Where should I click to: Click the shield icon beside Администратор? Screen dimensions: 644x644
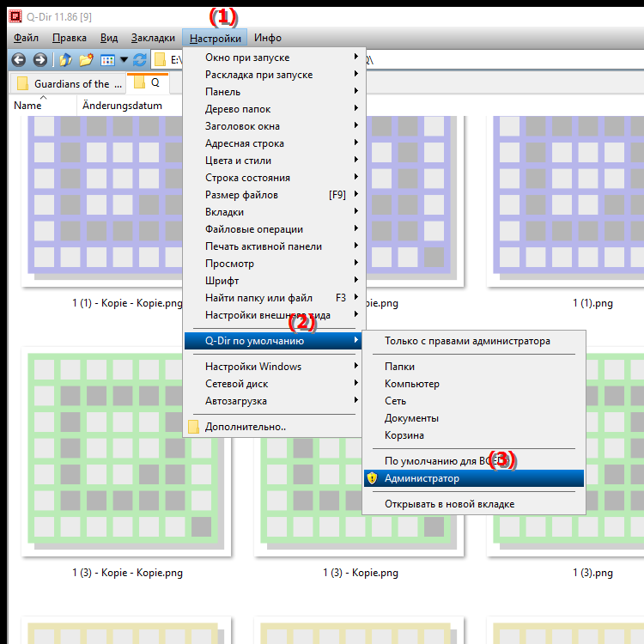coord(372,478)
